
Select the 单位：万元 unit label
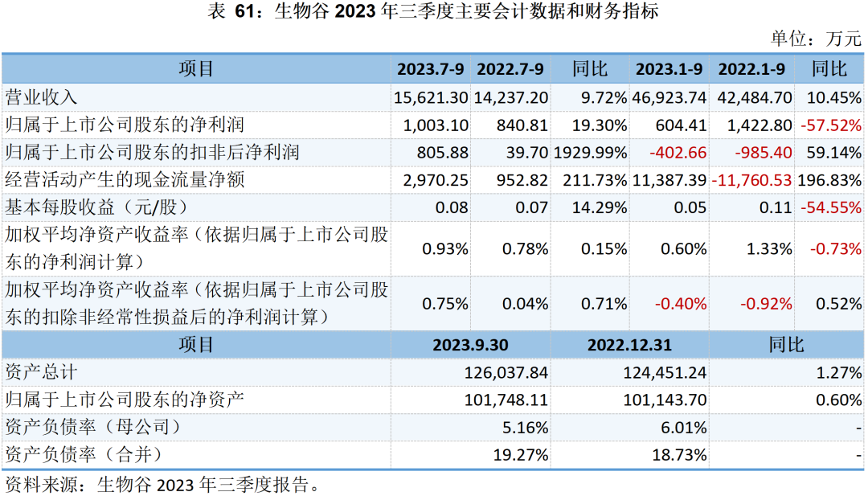click(816, 38)
